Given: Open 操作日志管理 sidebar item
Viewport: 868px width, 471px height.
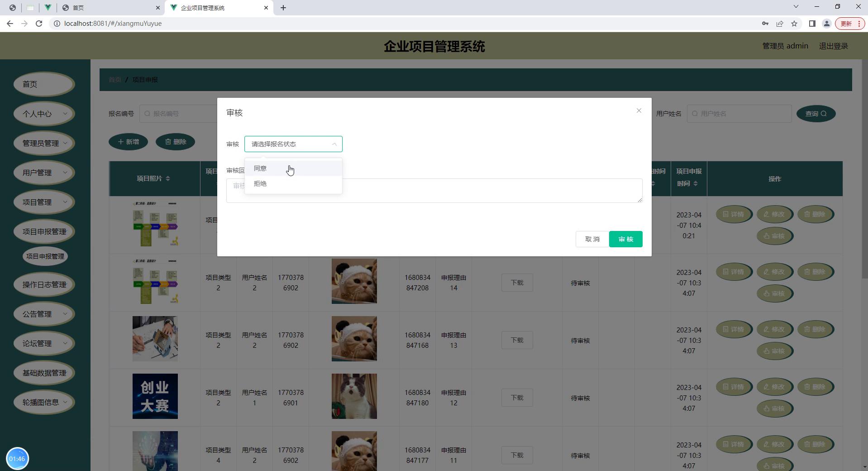Looking at the screenshot, I should point(44,284).
